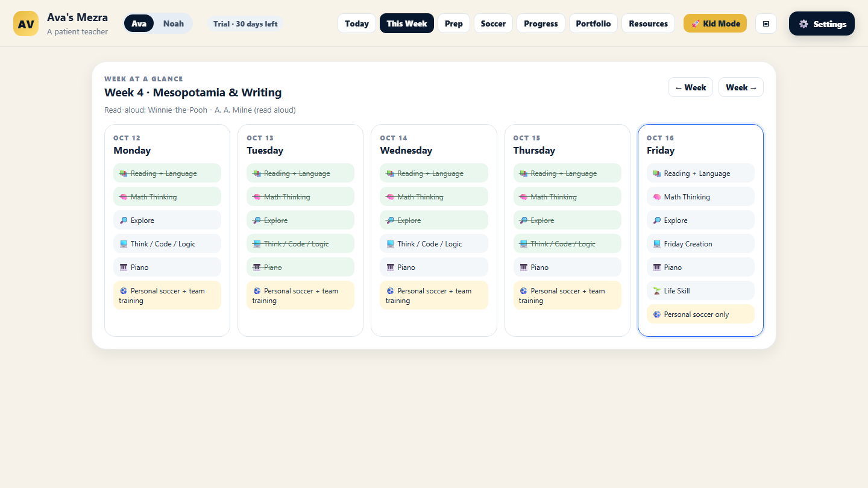Open the Today tab
The height and width of the screenshot is (488, 868).
(x=357, y=23)
